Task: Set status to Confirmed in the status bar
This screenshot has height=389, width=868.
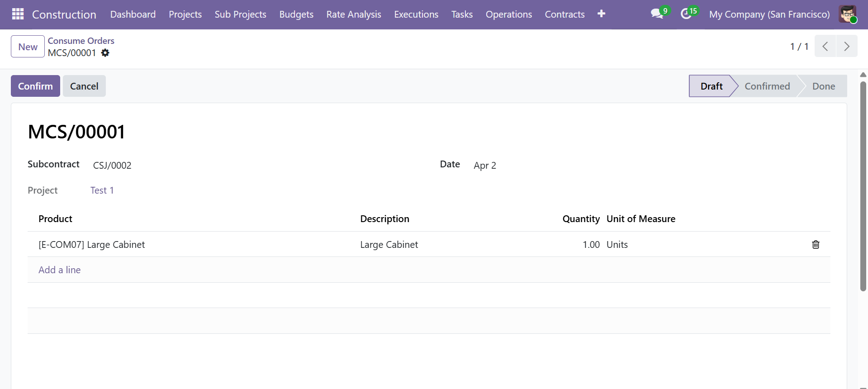Action: [767, 86]
